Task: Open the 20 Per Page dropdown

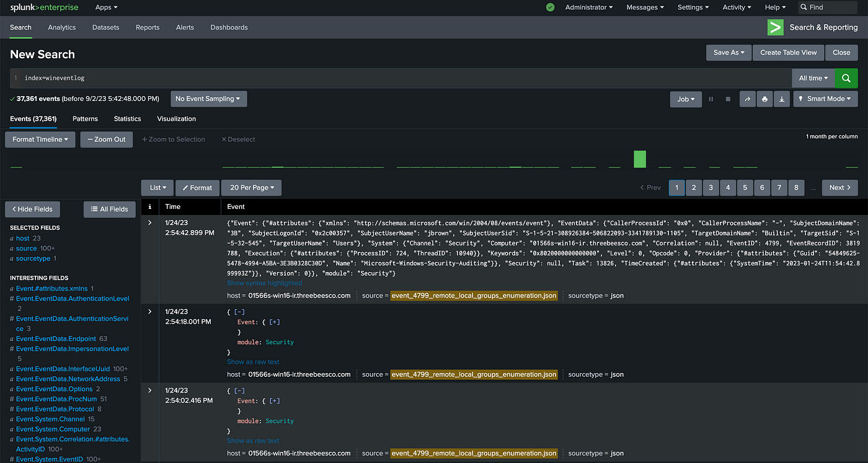Action: 252,188
